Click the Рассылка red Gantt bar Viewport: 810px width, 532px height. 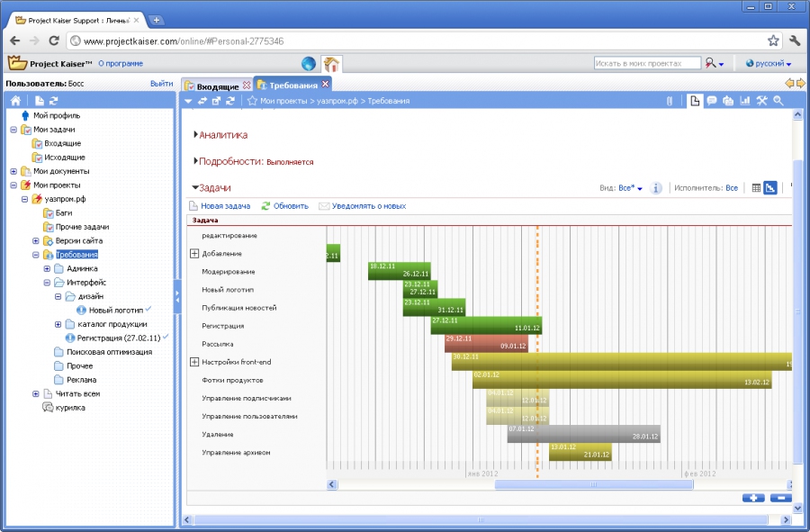point(486,344)
